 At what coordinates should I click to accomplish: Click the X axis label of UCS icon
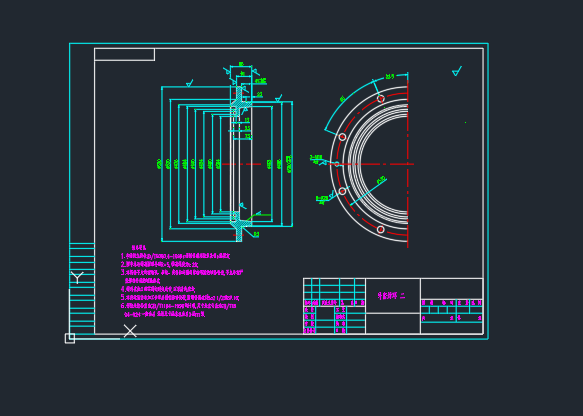130,331
